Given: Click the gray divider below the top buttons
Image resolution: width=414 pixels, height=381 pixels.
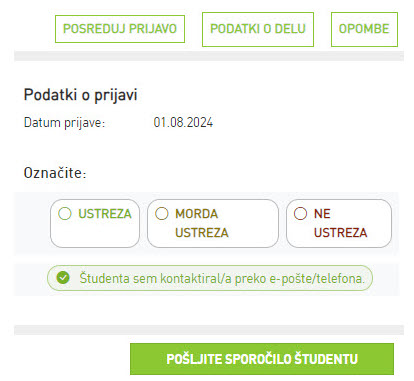Looking at the screenshot, I should coord(209,56).
